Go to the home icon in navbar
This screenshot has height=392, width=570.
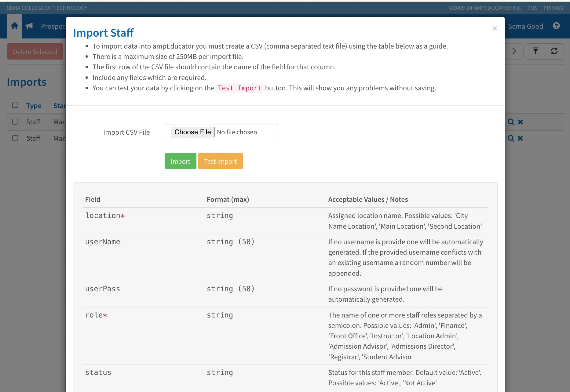pyautogui.click(x=14, y=26)
